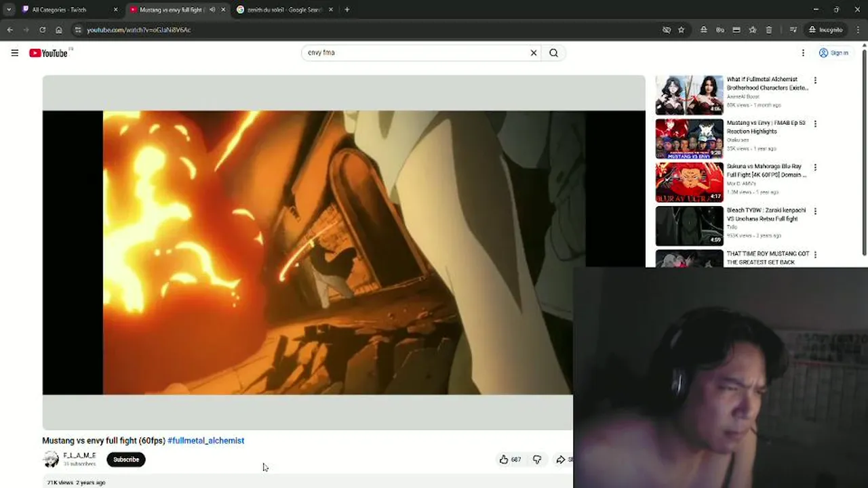The image size is (868, 488).
Task: Mute the YouTube tab via speaker icon
Action: [212, 9]
